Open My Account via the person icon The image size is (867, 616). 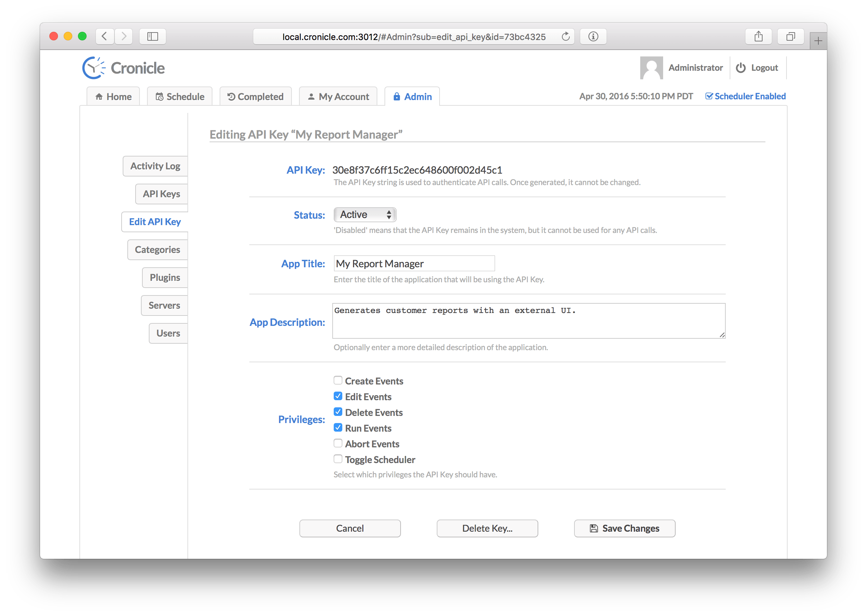click(311, 96)
